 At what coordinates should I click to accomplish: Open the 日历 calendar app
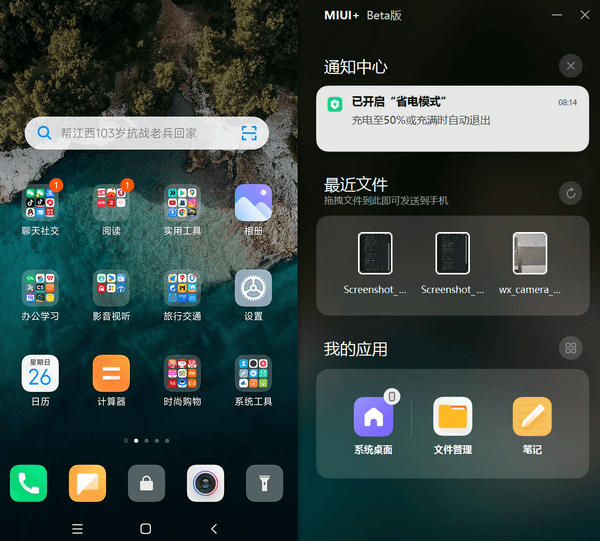point(40,374)
